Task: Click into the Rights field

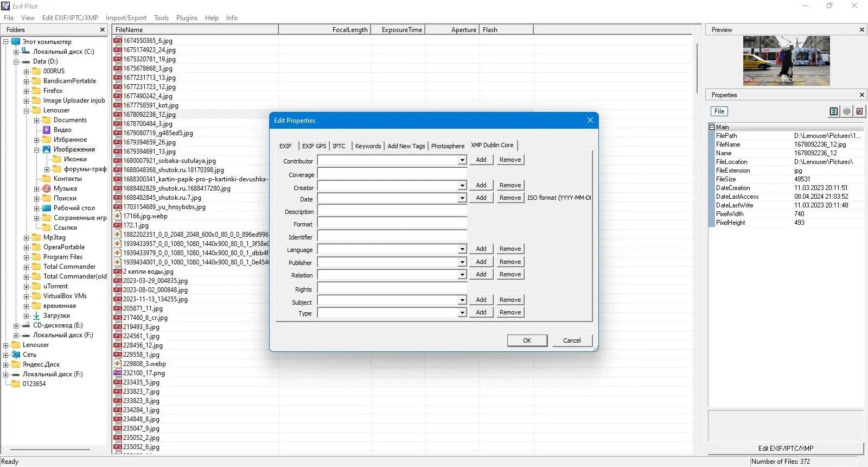Action: tap(392, 288)
